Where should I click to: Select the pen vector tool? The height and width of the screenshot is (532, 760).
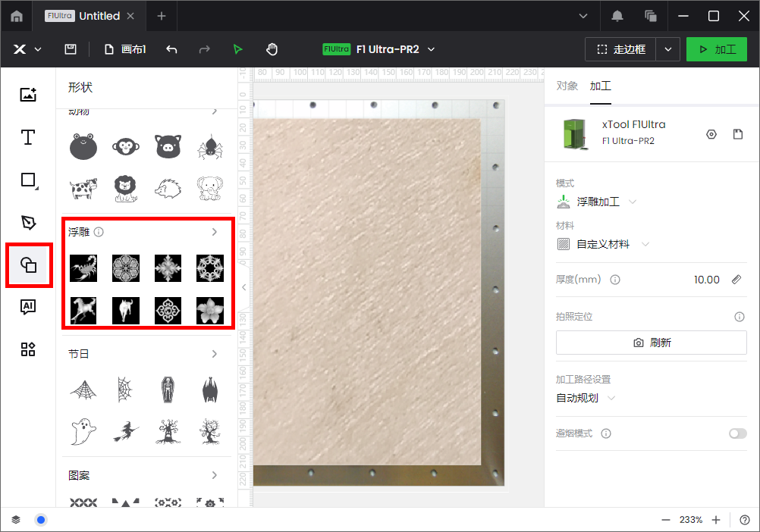click(28, 222)
